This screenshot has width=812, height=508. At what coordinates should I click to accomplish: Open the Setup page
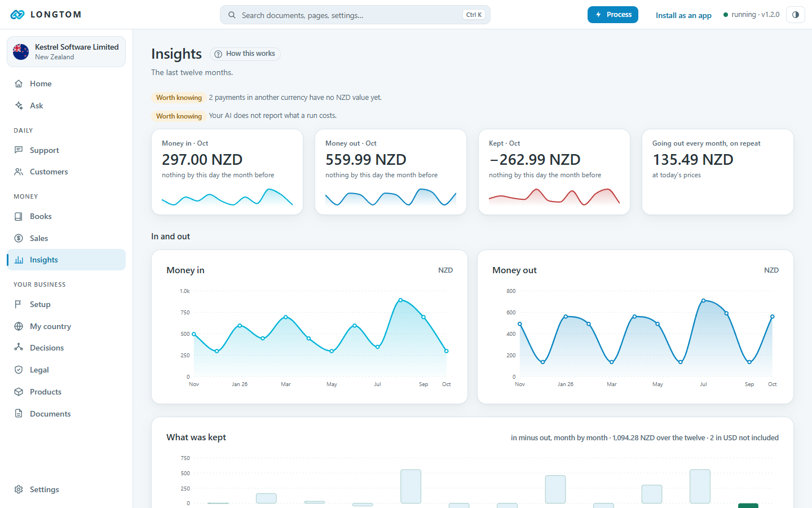(x=66, y=304)
